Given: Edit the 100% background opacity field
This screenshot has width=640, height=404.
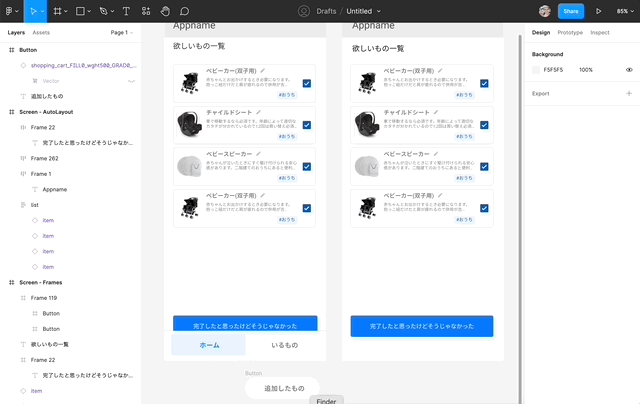Looking at the screenshot, I should point(586,70).
